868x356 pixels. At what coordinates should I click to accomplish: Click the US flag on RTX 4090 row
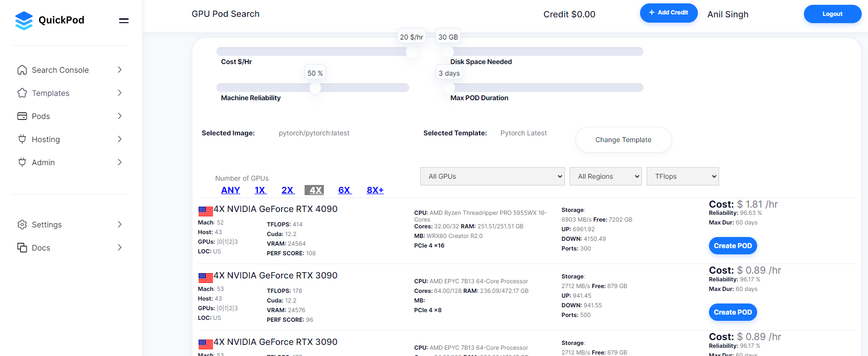click(206, 211)
